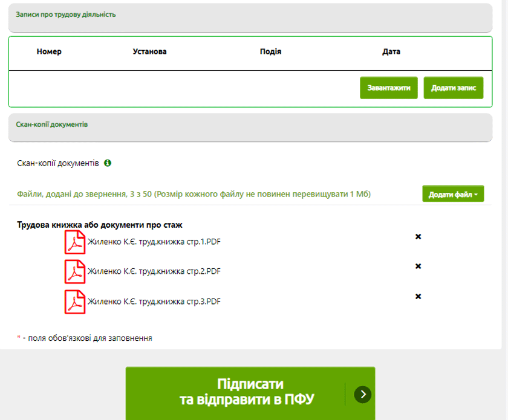Click the Номер column header

[49, 52]
